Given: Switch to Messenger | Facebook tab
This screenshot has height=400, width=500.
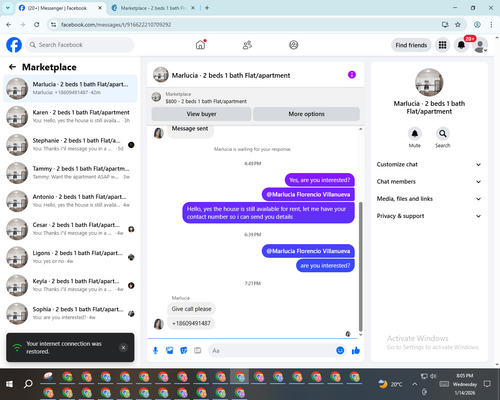Looking at the screenshot, I should coord(60,8).
